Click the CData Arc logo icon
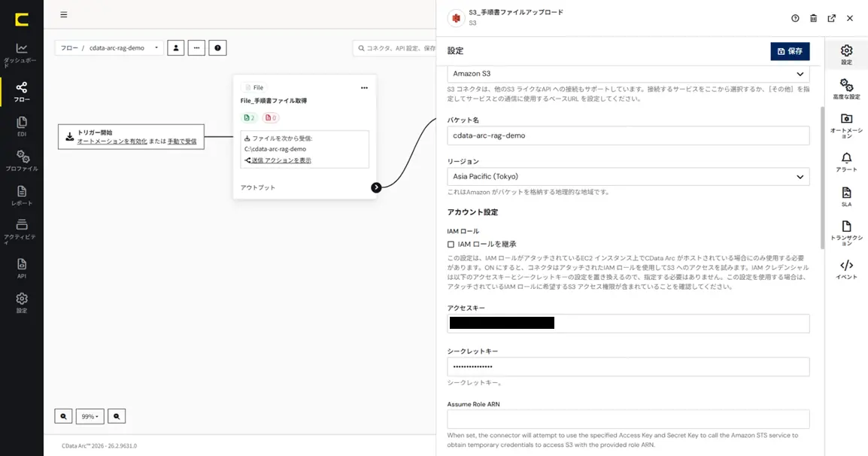Viewport: 868px width, 456px height. pyautogui.click(x=22, y=20)
